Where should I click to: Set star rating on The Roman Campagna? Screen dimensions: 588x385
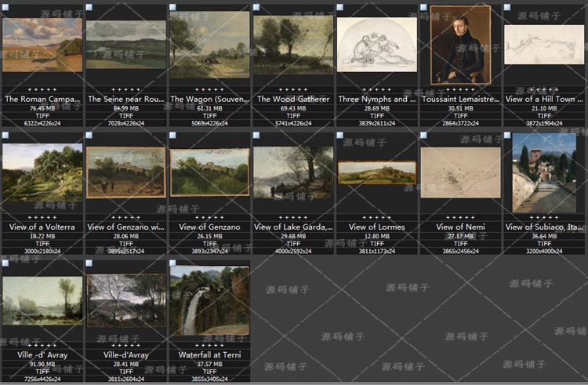click(42, 89)
